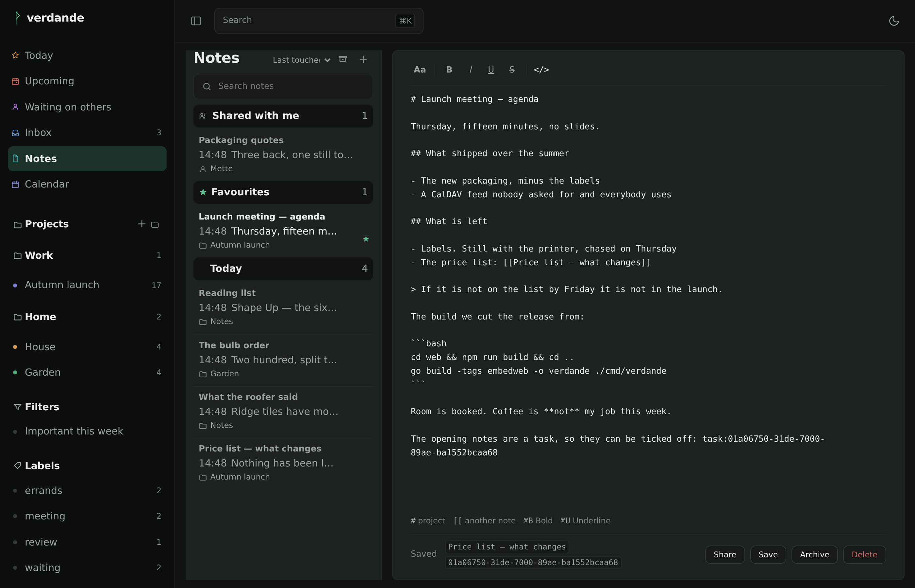Toggle bold formatting
The width and height of the screenshot is (915, 588).
(x=449, y=70)
